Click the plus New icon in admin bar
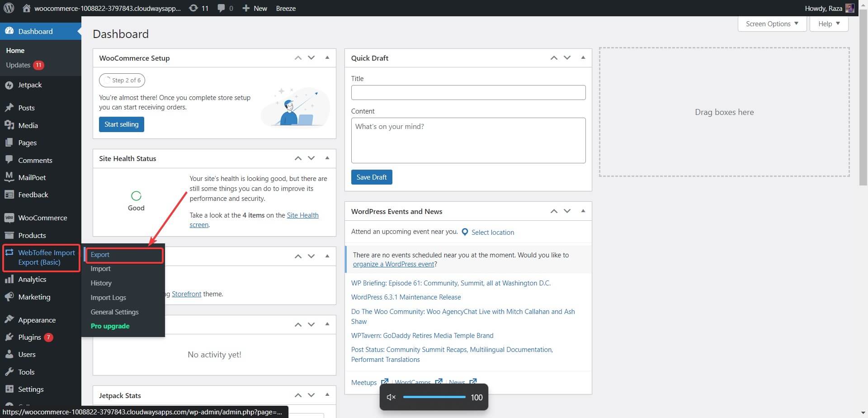Viewport: 868px width, 418px height. point(246,8)
